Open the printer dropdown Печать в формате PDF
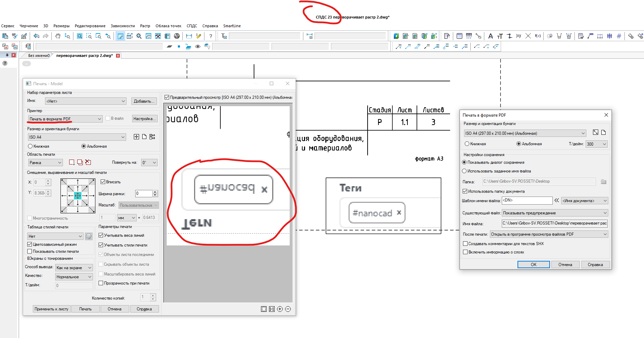The width and height of the screenshot is (644, 338). [65, 119]
